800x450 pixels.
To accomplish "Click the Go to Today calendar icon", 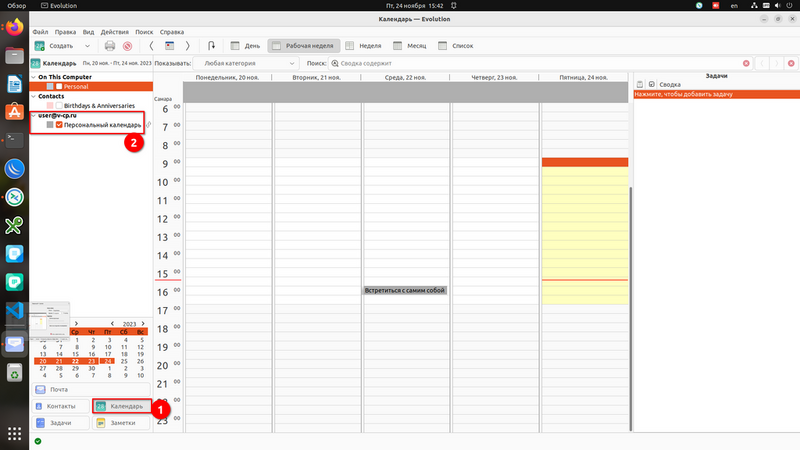I will point(169,46).
